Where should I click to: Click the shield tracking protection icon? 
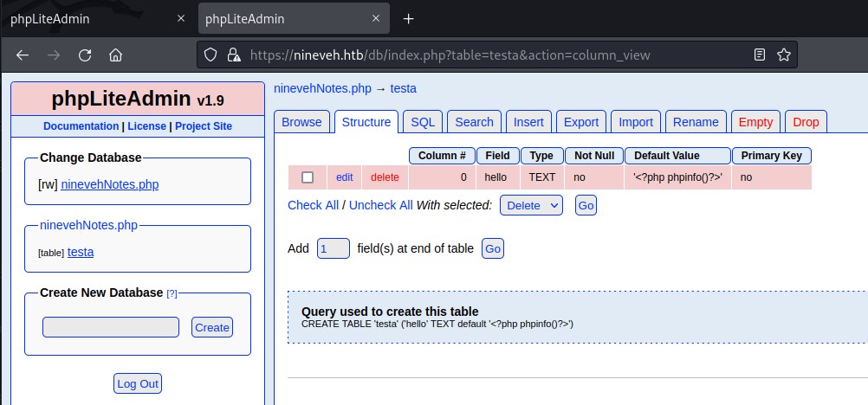[x=211, y=55]
